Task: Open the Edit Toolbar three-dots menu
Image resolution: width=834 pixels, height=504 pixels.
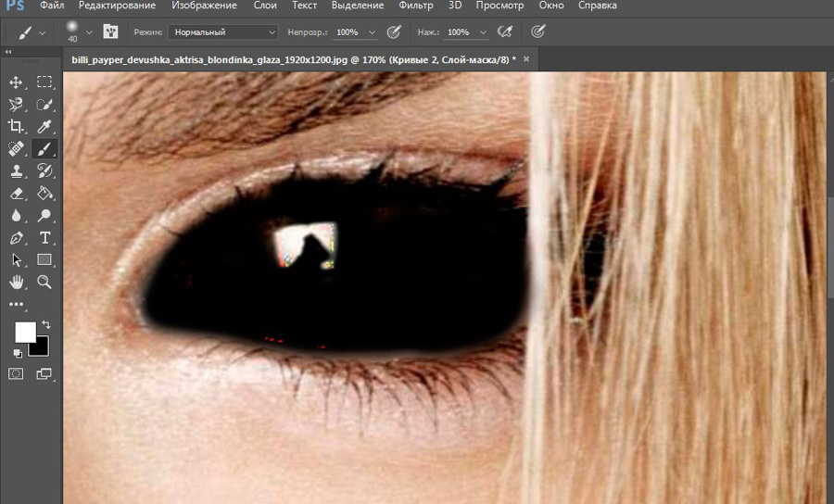Action: 16,305
